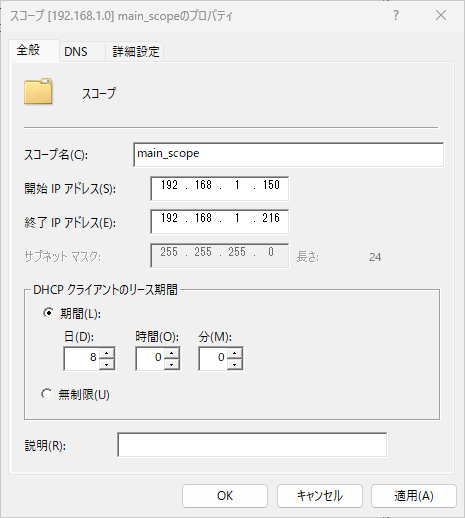Click the 説明(R) description field

[x=252, y=445]
